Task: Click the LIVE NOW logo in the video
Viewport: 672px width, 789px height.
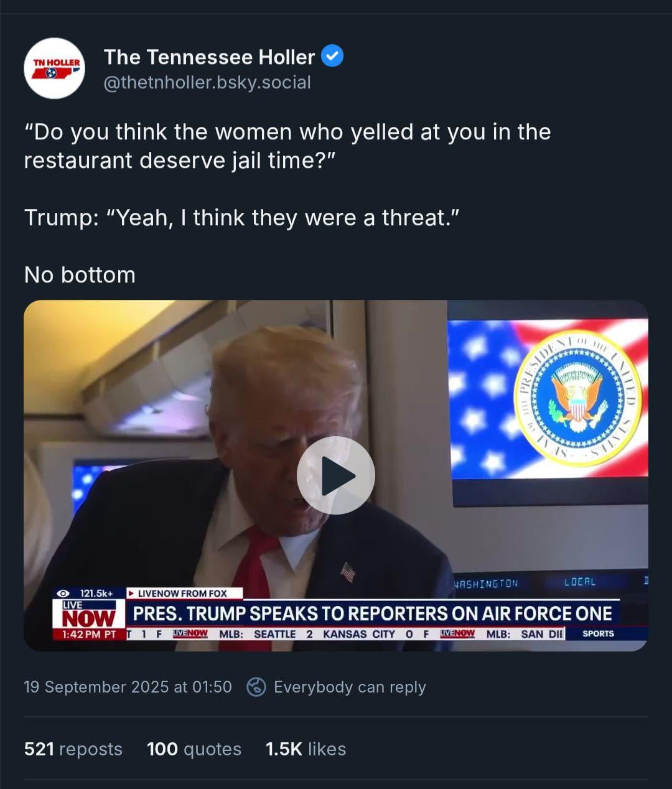Action: [89, 614]
